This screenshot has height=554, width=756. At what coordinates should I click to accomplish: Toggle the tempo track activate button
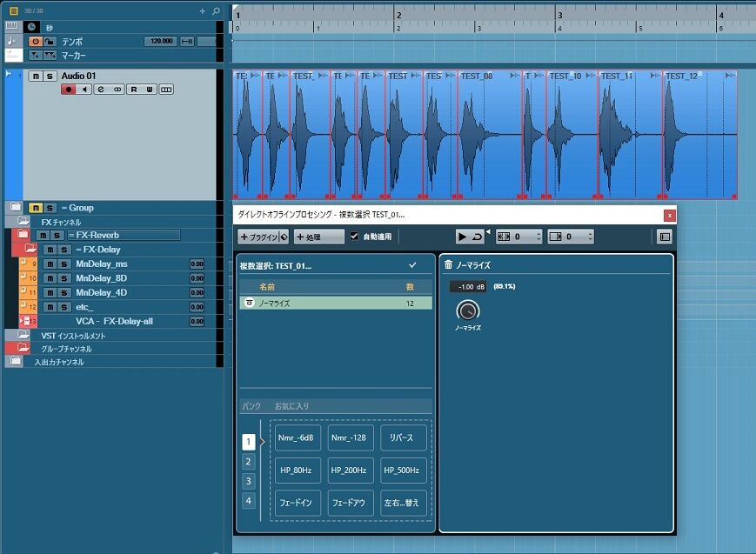(36, 42)
